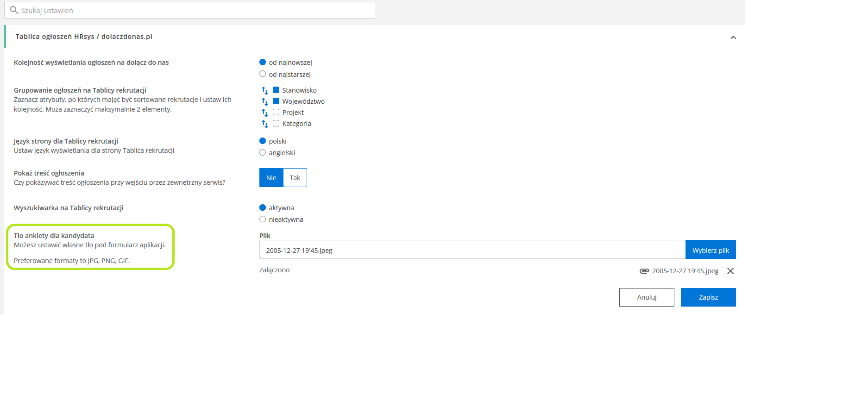Uncheck the Województwo grouping checkbox
This screenshot has height=408, width=868.
(276, 101)
